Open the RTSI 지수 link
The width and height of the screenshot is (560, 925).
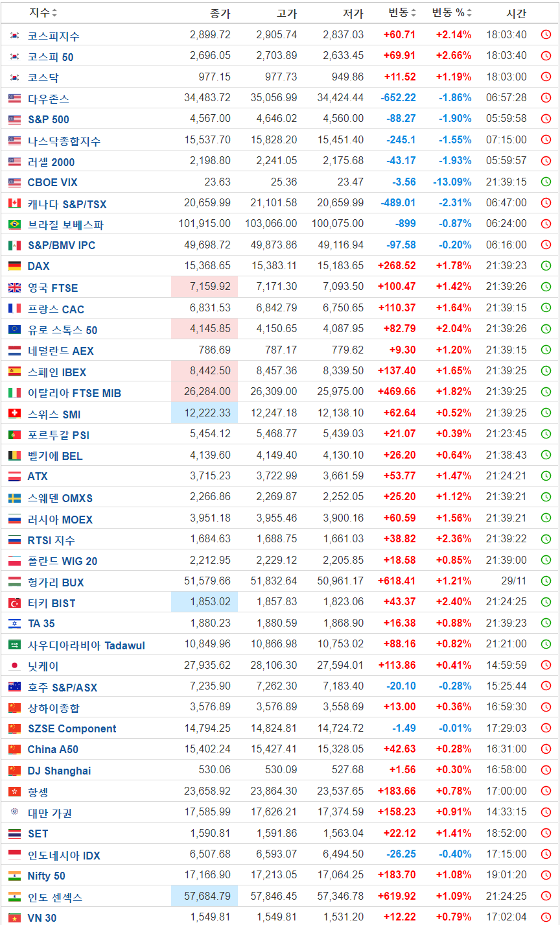pos(51,540)
